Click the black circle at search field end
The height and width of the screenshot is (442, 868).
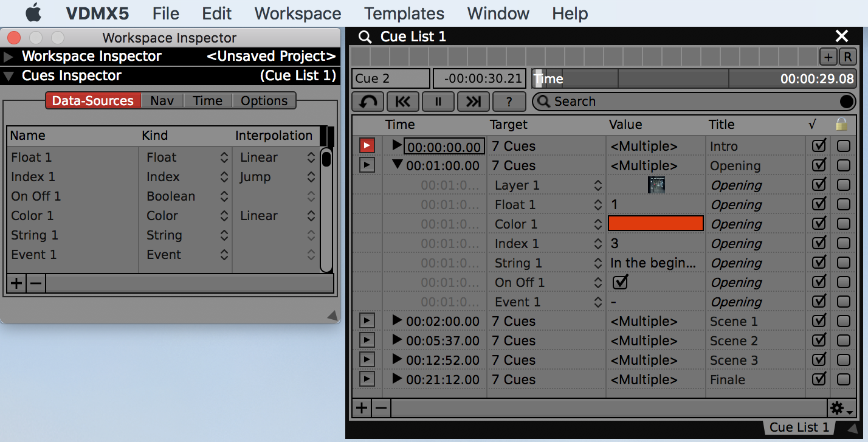846,102
